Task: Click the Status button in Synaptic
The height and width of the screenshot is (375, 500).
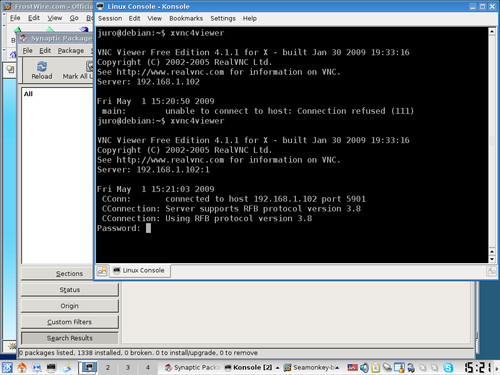Action: [x=70, y=289]
